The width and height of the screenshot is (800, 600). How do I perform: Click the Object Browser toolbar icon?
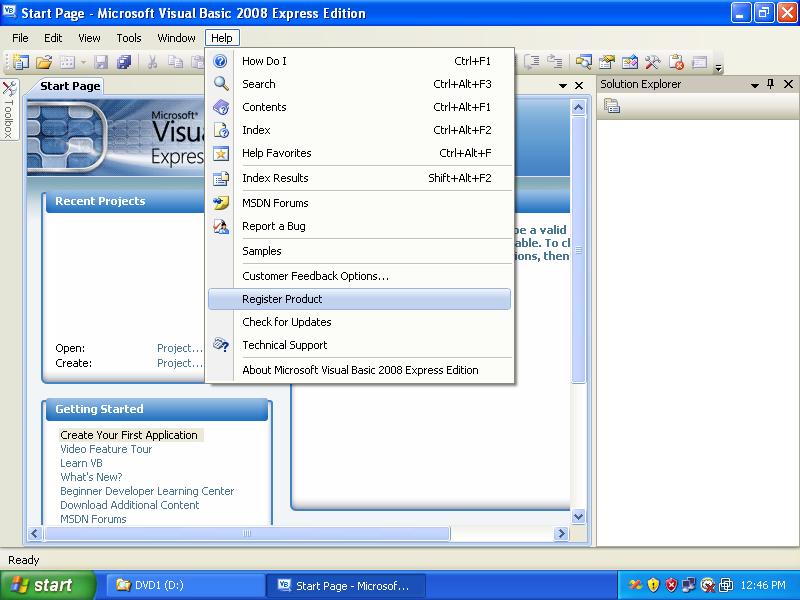[x=630, y=62]
